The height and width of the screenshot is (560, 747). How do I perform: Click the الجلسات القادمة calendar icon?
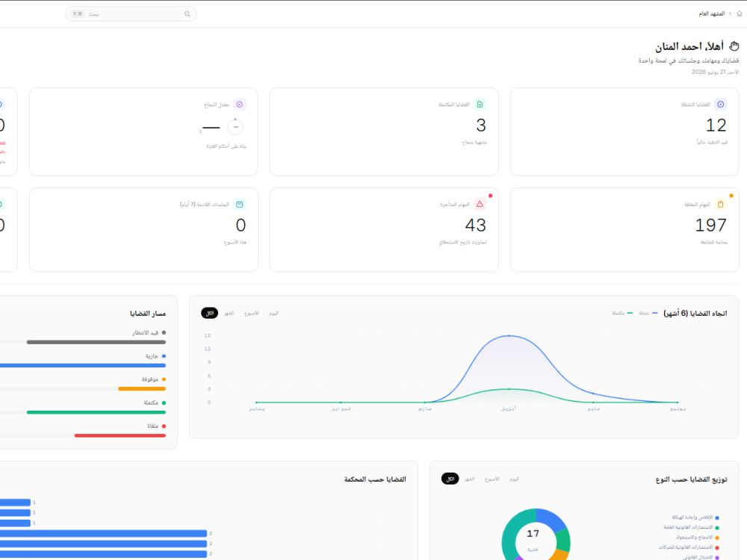(240, 205)
